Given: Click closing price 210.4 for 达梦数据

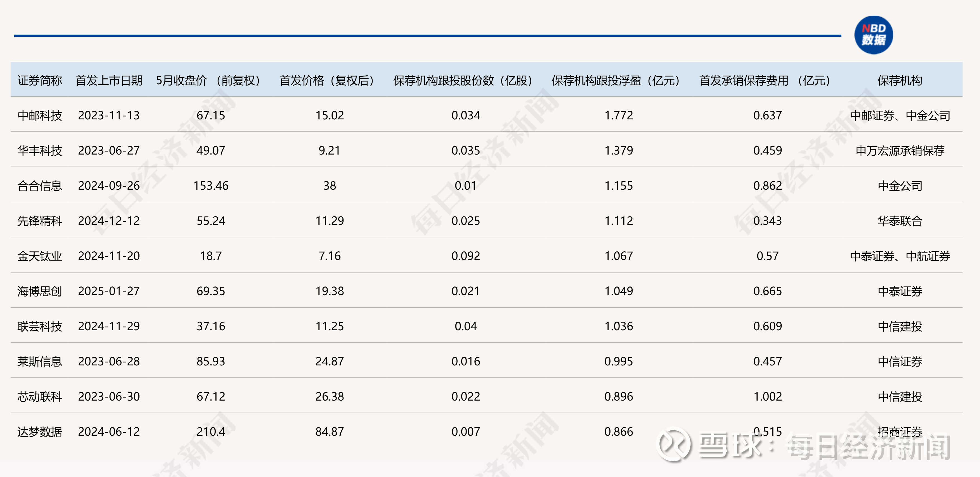Looking at the screenshot, I should [211, 432].
